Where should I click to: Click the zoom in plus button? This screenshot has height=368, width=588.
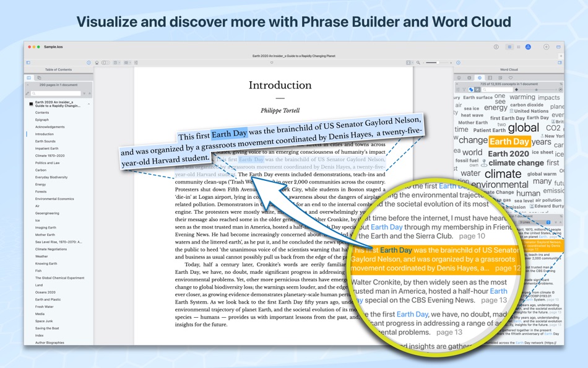pos(451,63)
